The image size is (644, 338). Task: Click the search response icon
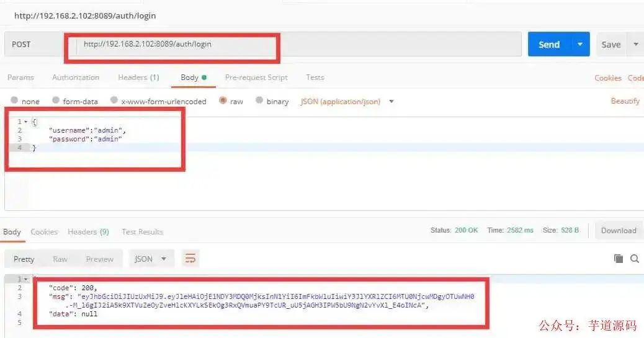635,259
